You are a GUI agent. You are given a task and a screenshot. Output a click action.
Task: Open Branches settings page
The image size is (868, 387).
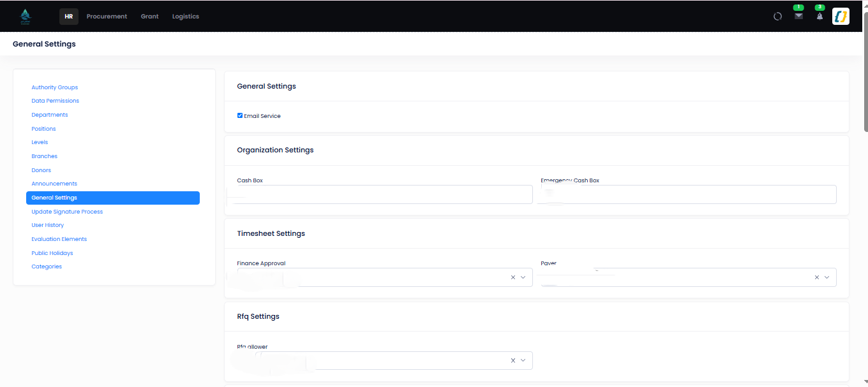45,156
